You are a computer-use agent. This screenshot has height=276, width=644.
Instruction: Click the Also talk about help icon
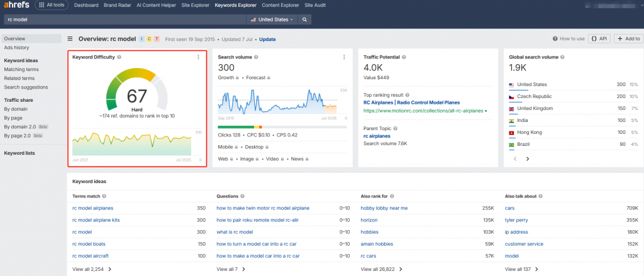tap(541, 196)
